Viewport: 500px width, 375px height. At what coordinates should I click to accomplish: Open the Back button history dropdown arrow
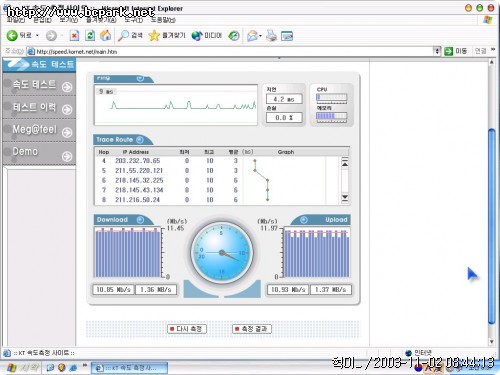37,35
